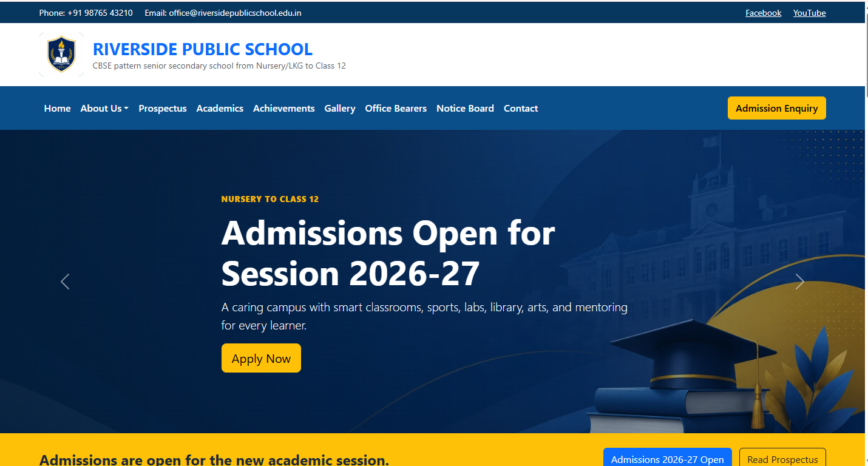Open the Notice Board nav item
The height and width of the screenshot is (466, 868).
465,108
